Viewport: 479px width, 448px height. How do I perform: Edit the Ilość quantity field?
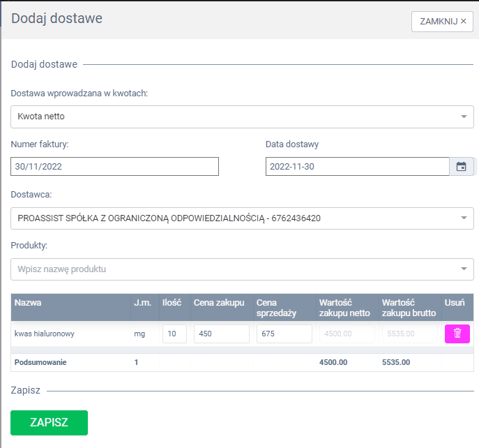(174, 334)
